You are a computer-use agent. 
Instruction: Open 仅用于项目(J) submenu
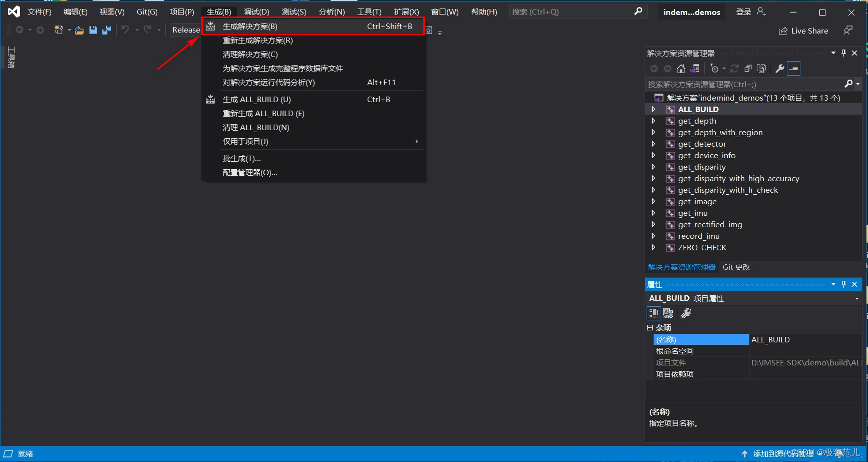(x=313, y=142)
